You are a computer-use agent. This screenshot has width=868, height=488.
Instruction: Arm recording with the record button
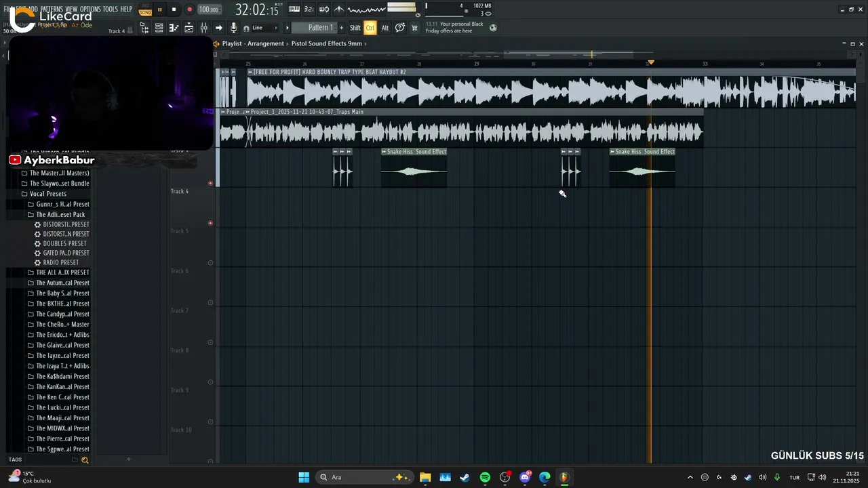(190, 9)
